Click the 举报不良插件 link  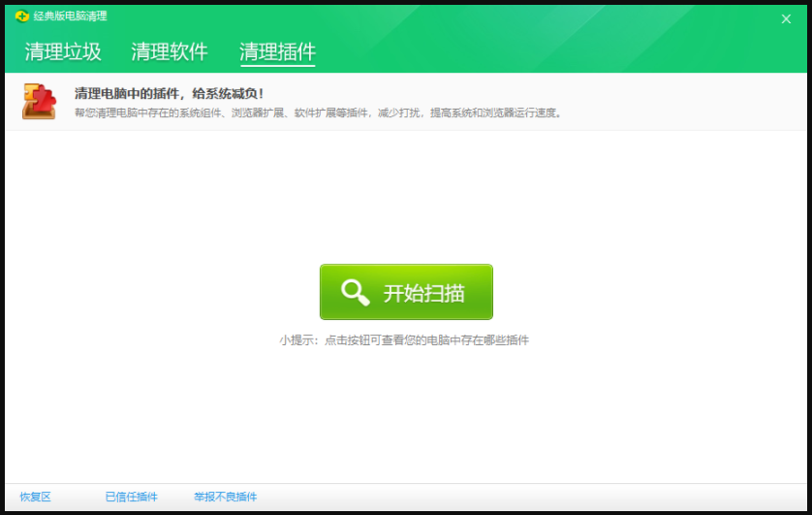click(x=225, y=497)
